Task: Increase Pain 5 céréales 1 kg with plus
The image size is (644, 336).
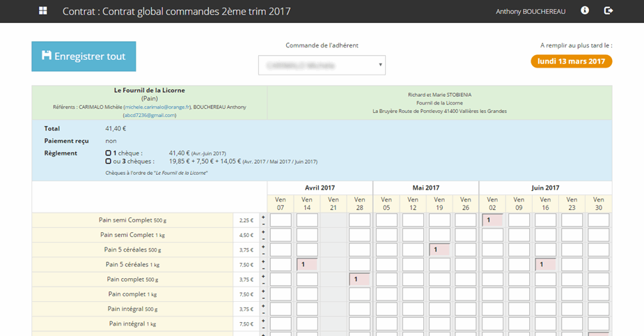Action: coord(263,261)
